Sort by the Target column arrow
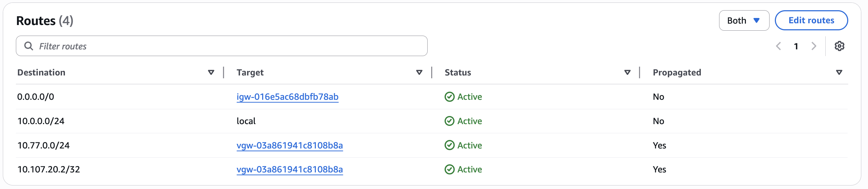 [x=419, y=73]
